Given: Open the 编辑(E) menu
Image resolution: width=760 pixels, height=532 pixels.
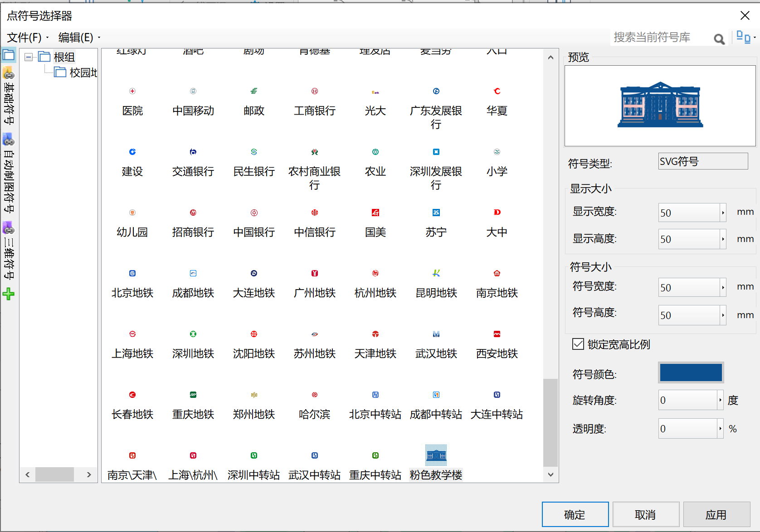Looking at the screenshot, I should point(79,37).
